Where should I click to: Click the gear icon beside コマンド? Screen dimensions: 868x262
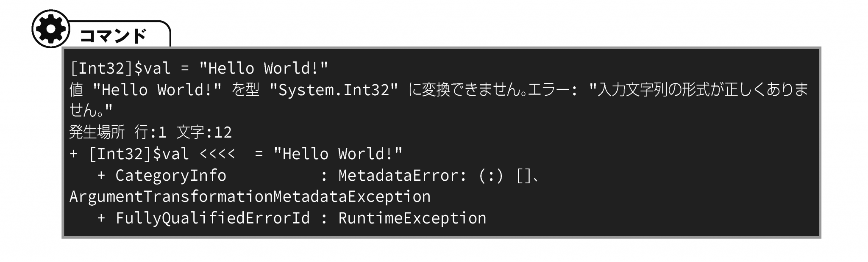pos(50,29)
